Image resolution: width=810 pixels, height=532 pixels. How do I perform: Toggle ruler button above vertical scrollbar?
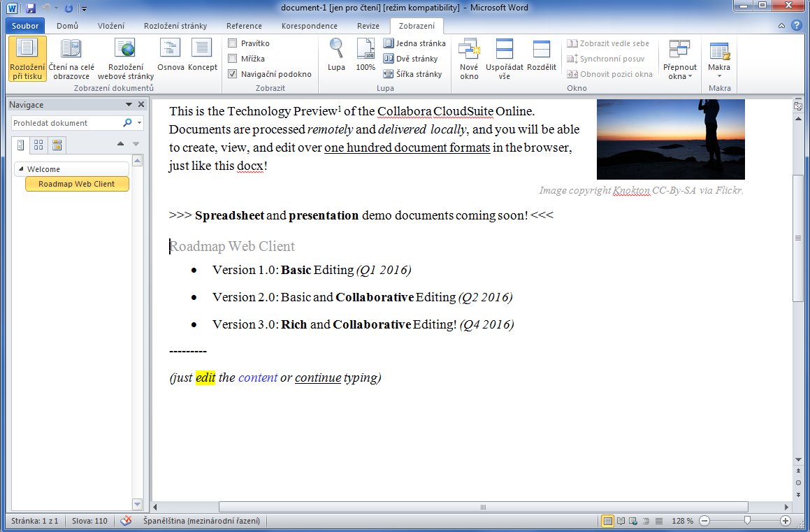[x=798, y=106]
